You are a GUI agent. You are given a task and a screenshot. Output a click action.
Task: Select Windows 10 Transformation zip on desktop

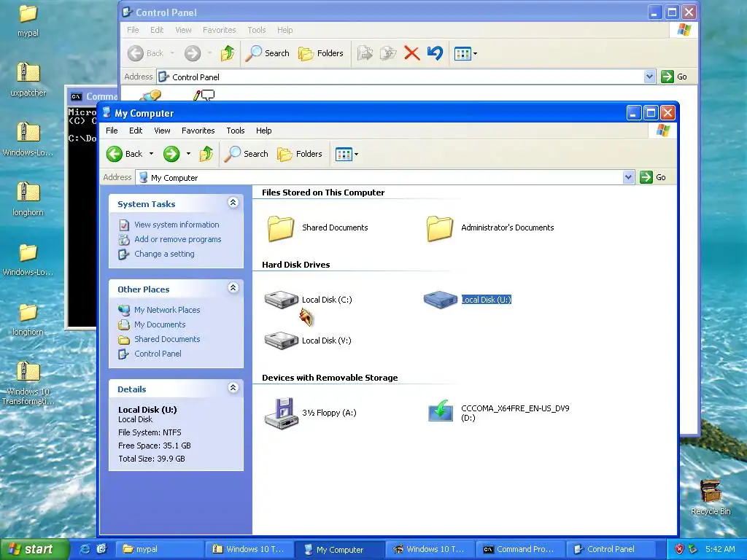28,384
